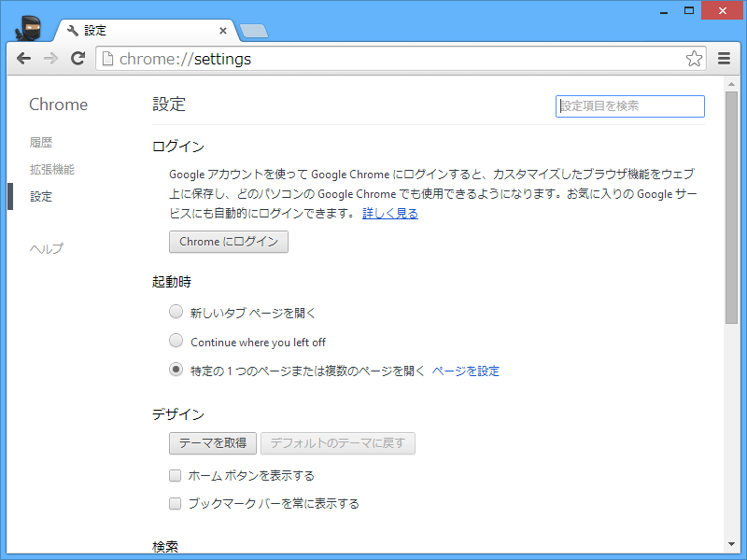Follow the 詳しく見る link
Image resolution: width=747 pixels, height=560 pixels.
pyautogui.click(x=389, y=214)
